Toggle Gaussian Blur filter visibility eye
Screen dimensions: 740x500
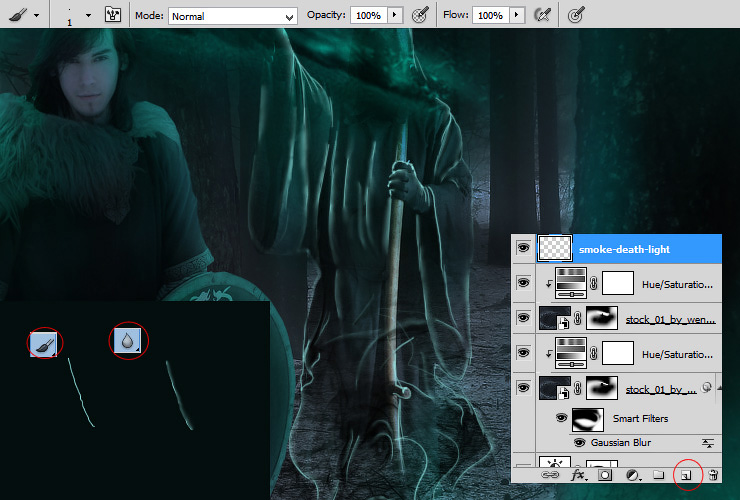[x=580, y=442]
